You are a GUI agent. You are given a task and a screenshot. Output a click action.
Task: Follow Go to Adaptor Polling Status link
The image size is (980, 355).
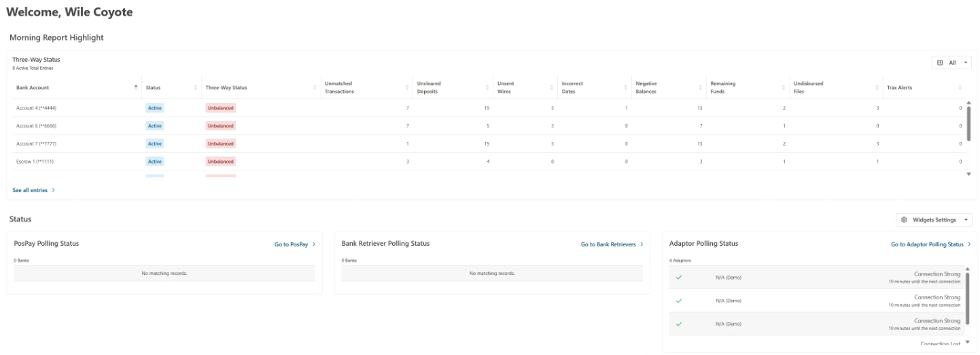tap(930, 244)
